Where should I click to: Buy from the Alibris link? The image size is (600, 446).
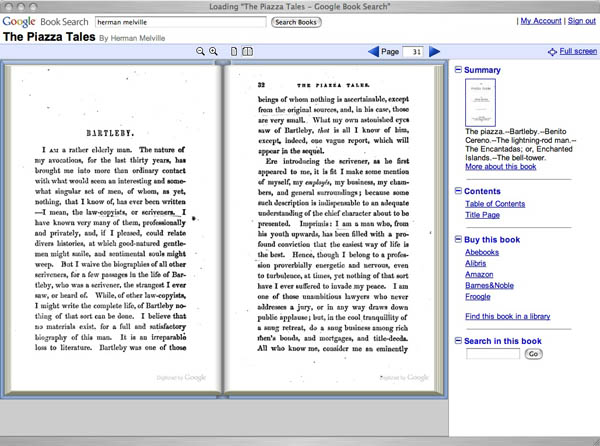(x=476, y=263)
